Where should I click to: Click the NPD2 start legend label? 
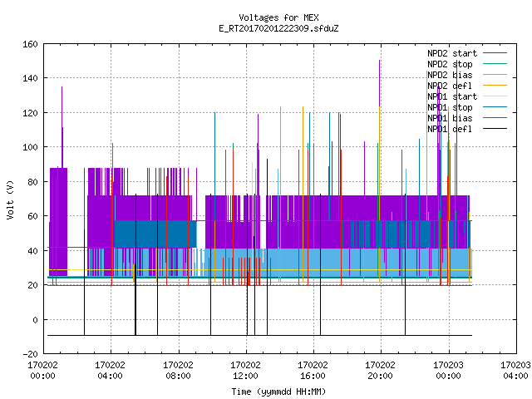pyautogui.click(x=452, y=53)
